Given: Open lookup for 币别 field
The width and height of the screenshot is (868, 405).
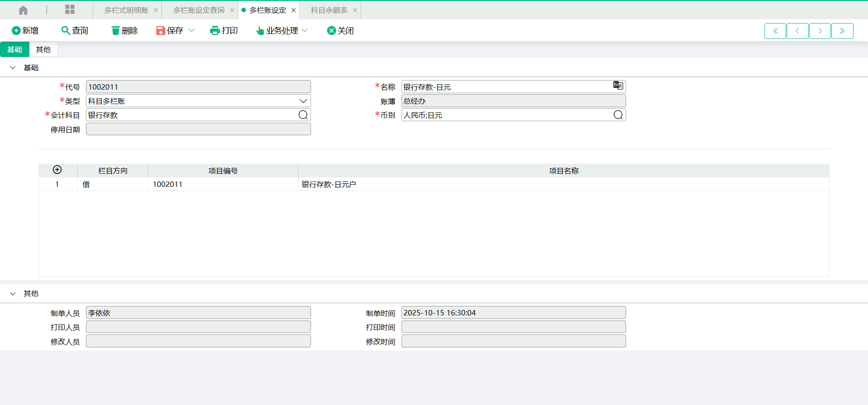Looking at the screenshot, I should [x=618, y=115].
